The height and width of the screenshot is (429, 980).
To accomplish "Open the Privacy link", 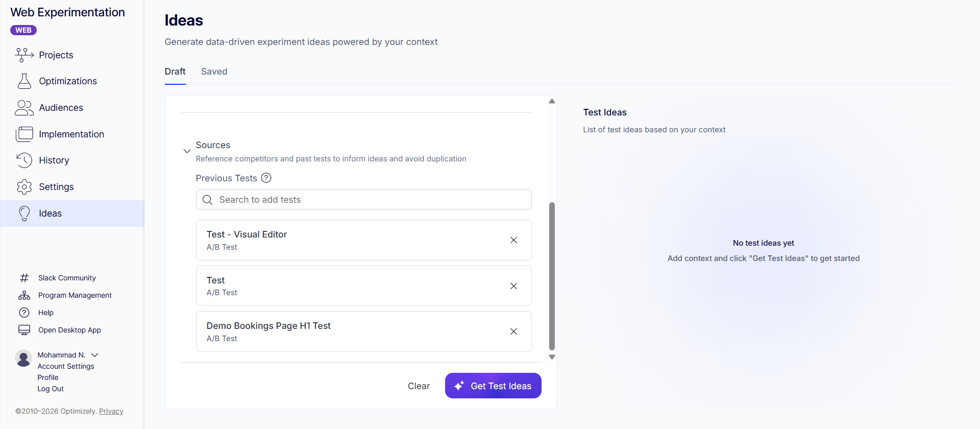I will click(x=111, y=411).
